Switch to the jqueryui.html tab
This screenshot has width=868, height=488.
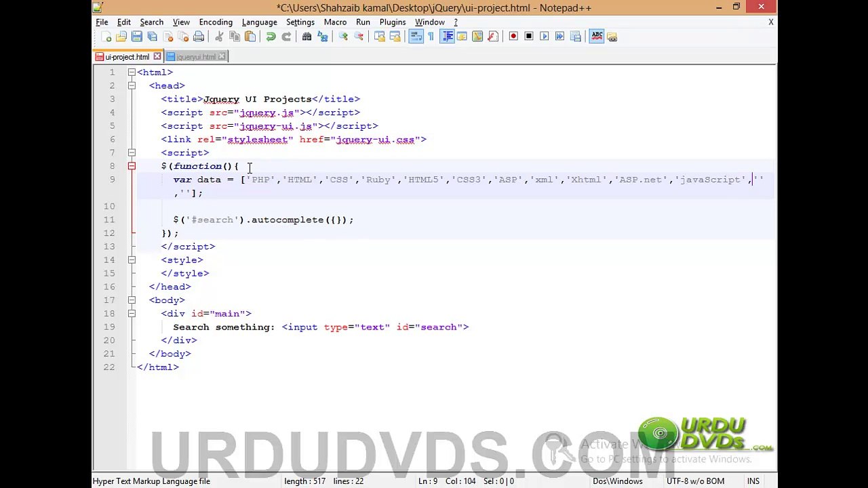195,57
